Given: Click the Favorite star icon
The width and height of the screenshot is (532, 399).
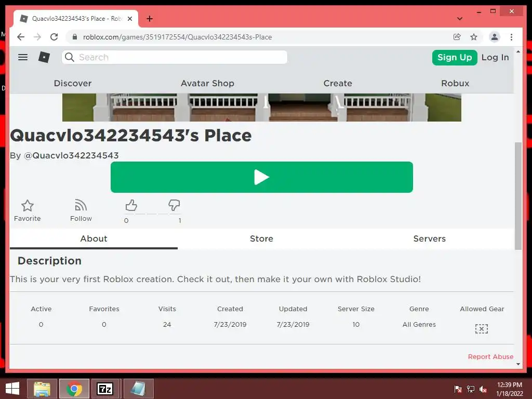Looking at the screenshot, I should (27, 206).
